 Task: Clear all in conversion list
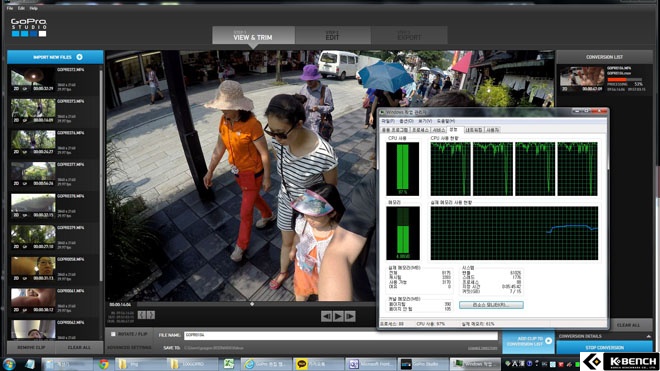pyautogui.click(x=628, y=325)
